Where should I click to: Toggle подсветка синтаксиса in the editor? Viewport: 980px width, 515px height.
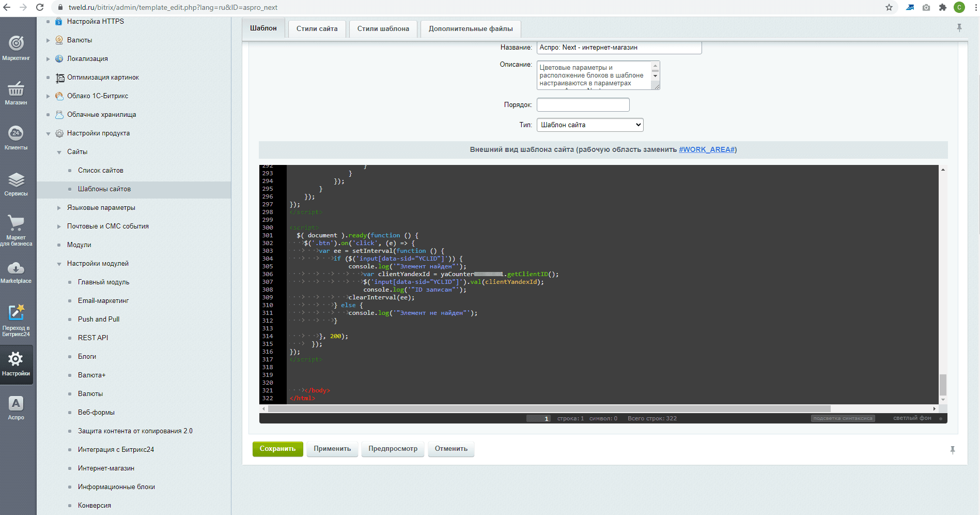click(x=843, y=418)
